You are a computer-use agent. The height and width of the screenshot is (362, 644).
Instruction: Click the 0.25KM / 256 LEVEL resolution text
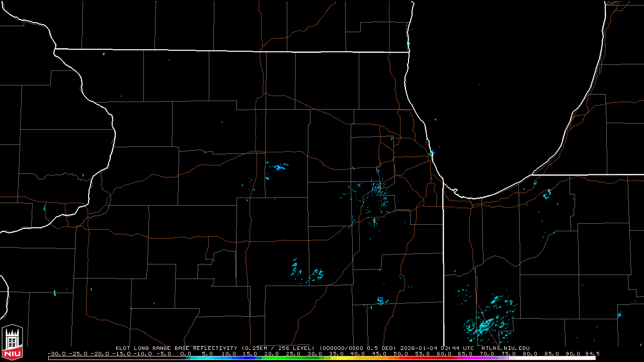[x=278, y=348]
